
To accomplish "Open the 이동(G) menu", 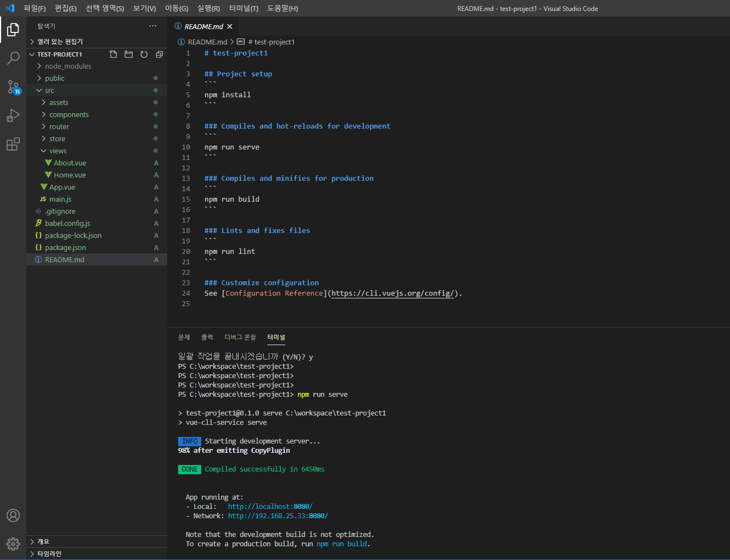I will 176,8.
